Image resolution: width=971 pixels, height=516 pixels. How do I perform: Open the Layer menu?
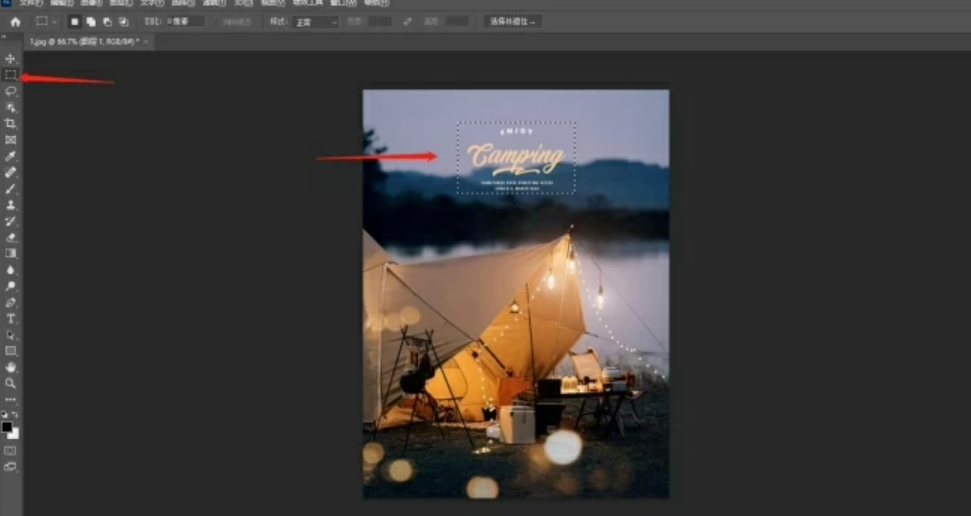121,3
